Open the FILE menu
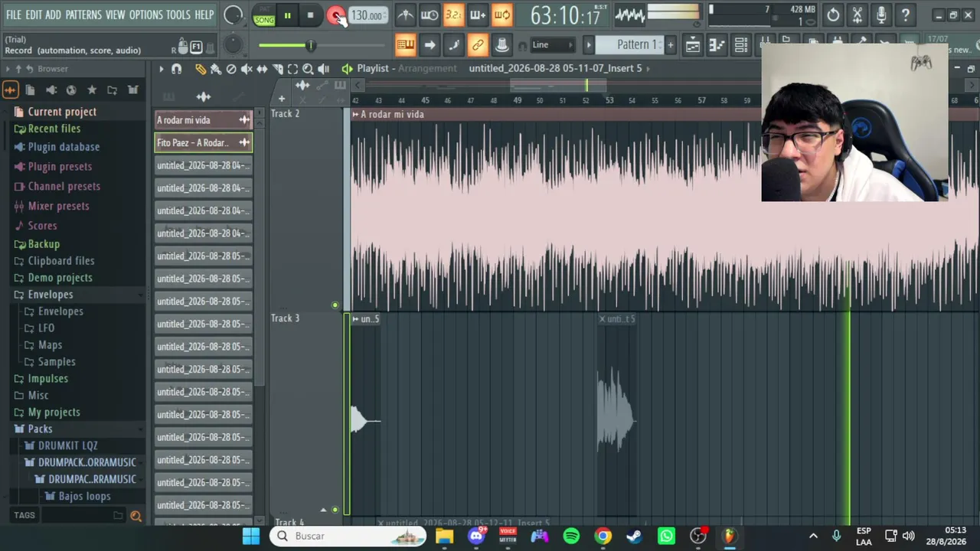The width and height of the screenshot is (980, 551). [x=14, y=15]
